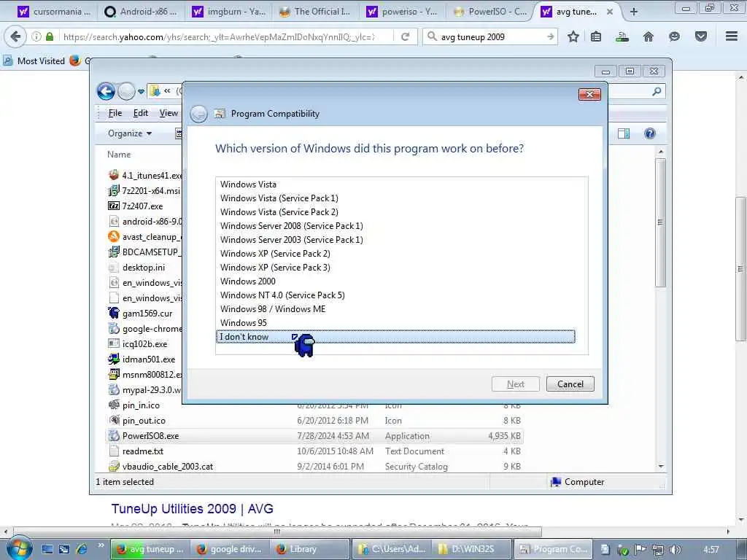Select file idman501.exe
The image size is (747, 560).
142,359
